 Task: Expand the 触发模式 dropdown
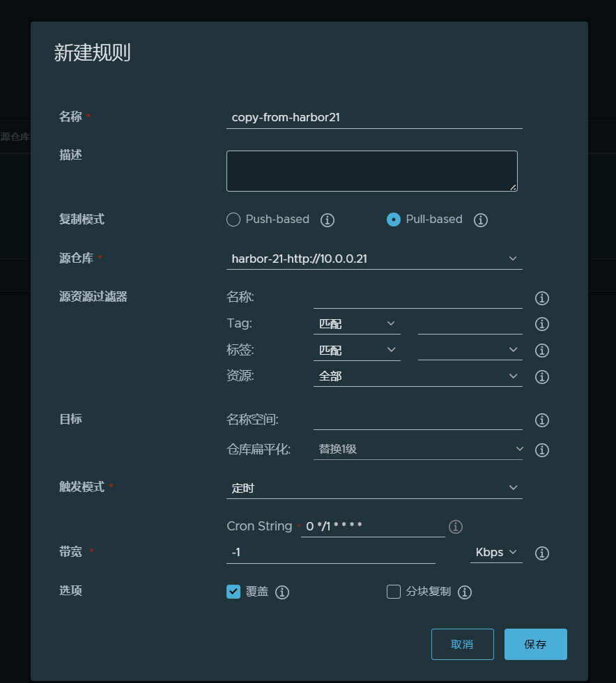coord(374,488)
